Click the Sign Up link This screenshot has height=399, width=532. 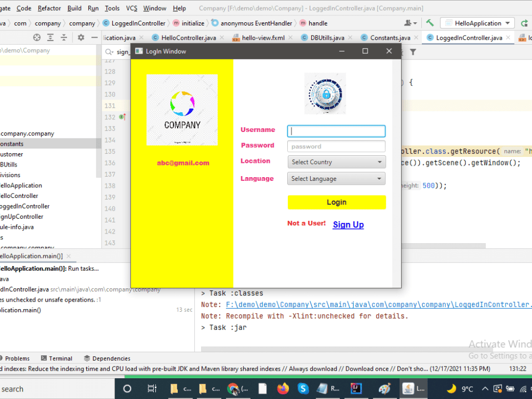coord(348,225)
